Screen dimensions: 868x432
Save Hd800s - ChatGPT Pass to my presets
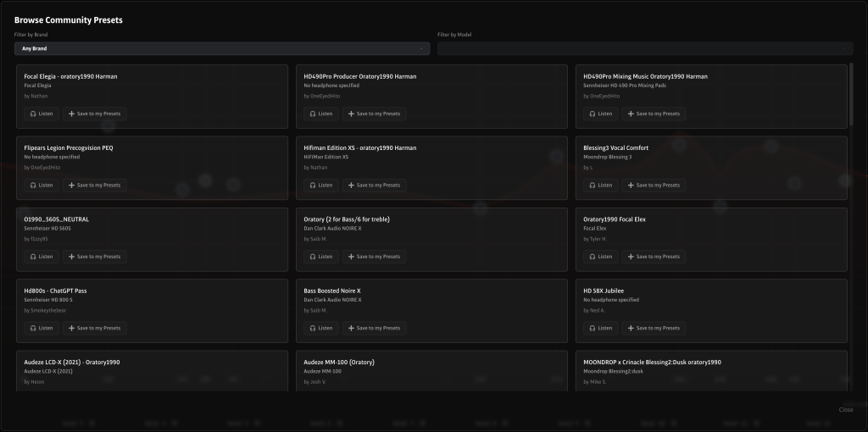coord(95,328)
